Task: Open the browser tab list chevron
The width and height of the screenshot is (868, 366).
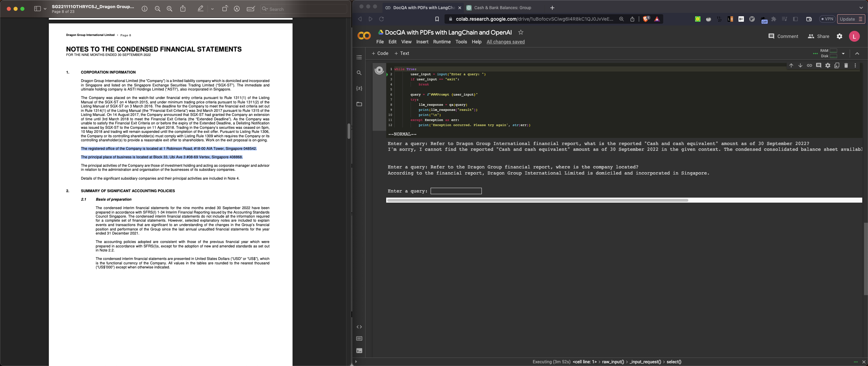Action: [x=861, y=7]
